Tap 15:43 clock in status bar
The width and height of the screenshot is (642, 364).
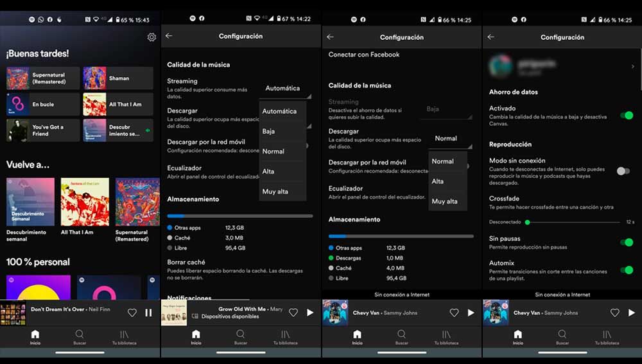tap(142, 20)
